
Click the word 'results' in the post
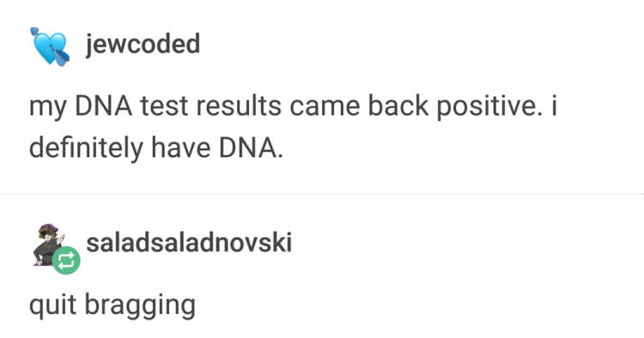239,106
